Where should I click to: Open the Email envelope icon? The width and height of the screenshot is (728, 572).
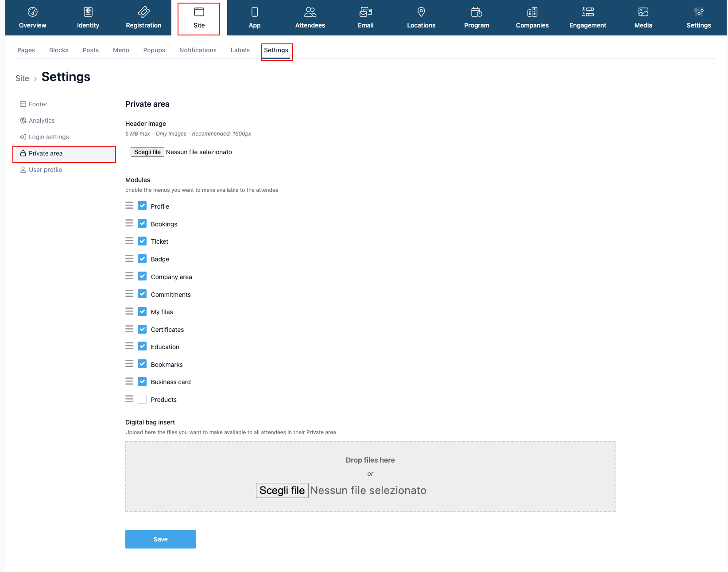(366, 12)
